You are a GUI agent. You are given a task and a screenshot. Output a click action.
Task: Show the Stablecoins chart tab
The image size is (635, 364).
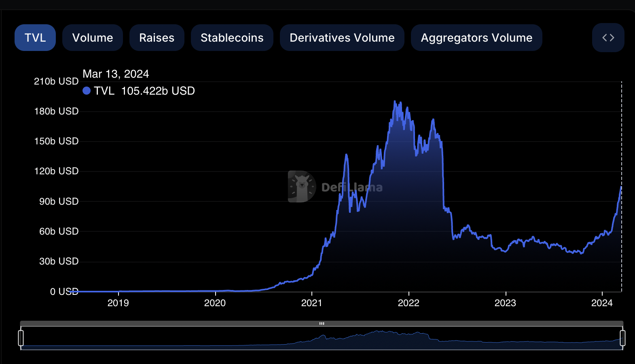[232, 38]
